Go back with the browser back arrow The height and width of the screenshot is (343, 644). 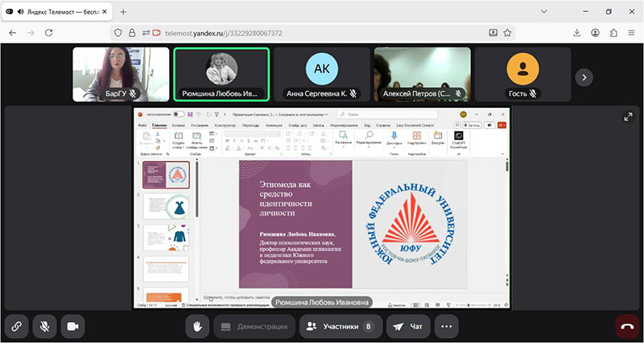[13, 32]
